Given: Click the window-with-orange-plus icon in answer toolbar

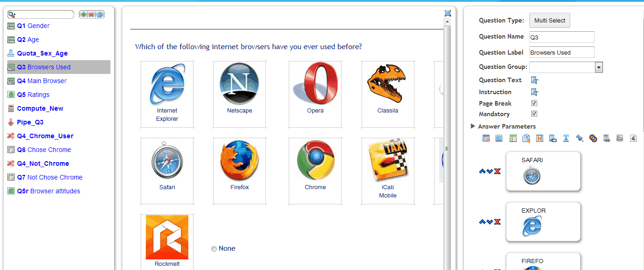Looking at the screenshot, I should coord(486,138).
